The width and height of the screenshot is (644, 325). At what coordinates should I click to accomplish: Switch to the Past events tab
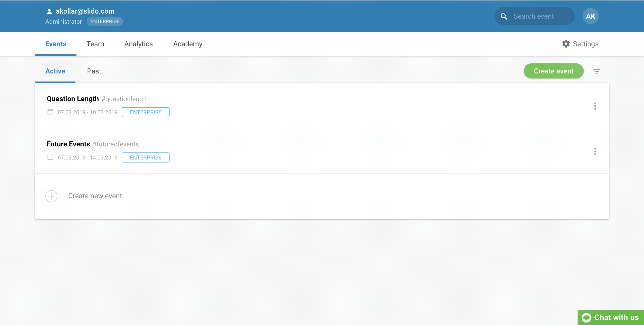coord(94,71)
